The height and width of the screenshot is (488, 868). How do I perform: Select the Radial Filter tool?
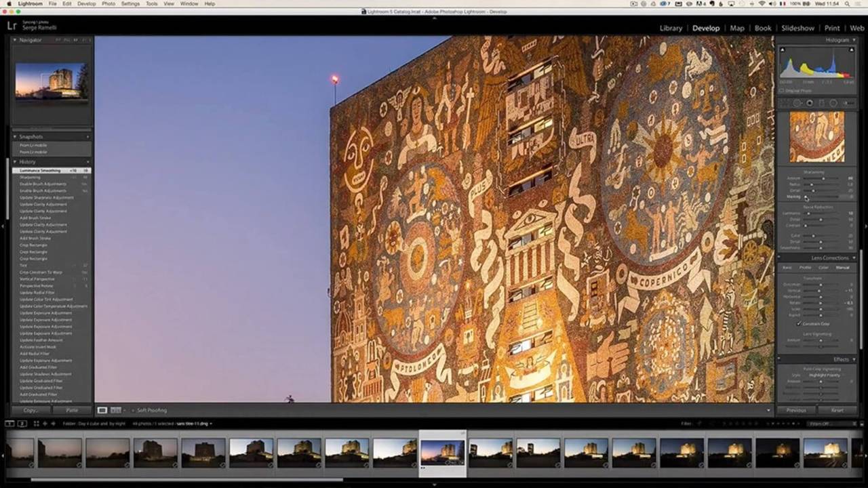coord(833,103)
